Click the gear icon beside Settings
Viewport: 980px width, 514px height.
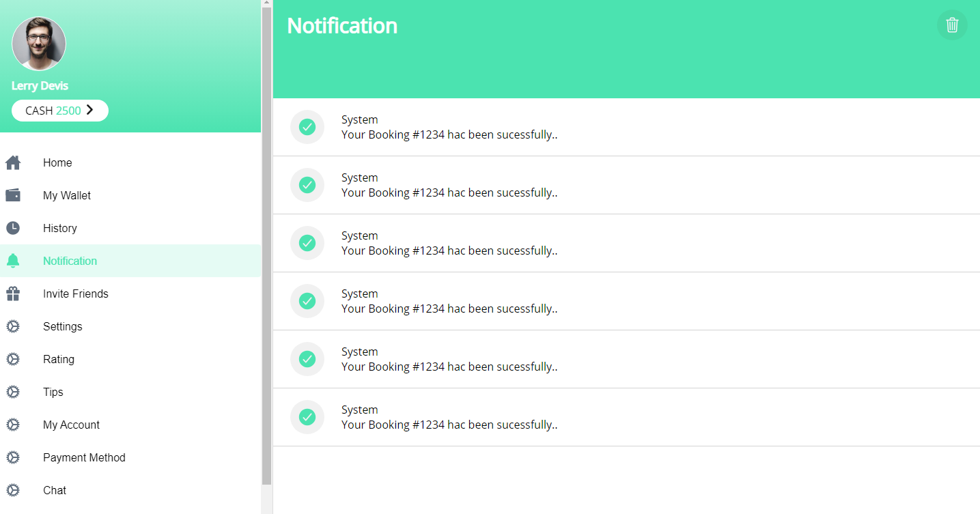13,326
